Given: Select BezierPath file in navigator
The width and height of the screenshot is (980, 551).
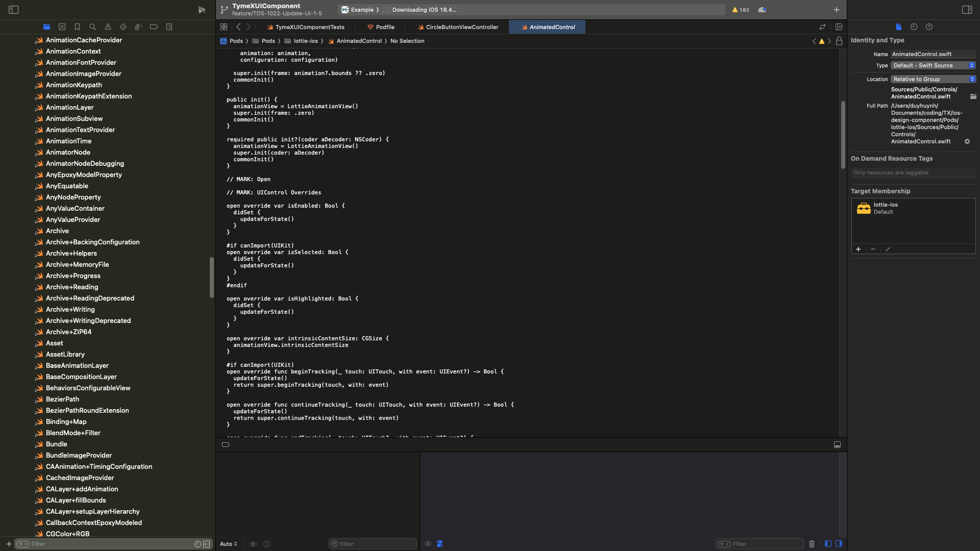Looking at the screenshot, I should pyautogui.click(x=62, y=399).
